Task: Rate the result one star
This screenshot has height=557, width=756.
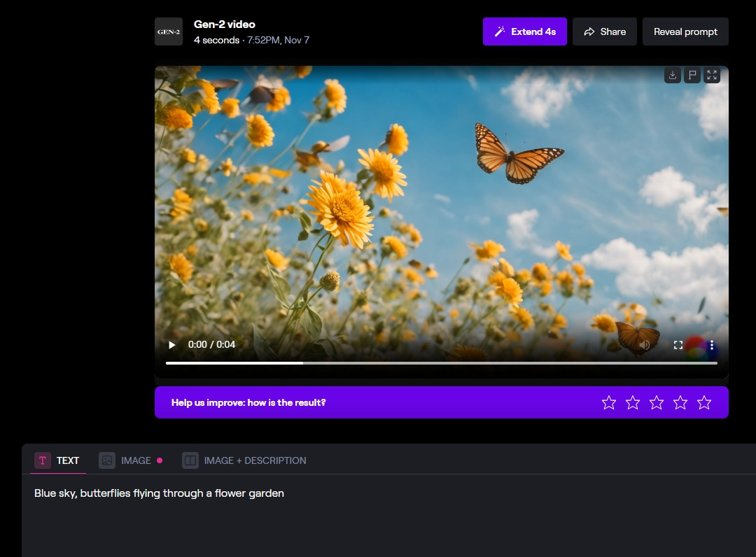Action: (x=609, y=402)
